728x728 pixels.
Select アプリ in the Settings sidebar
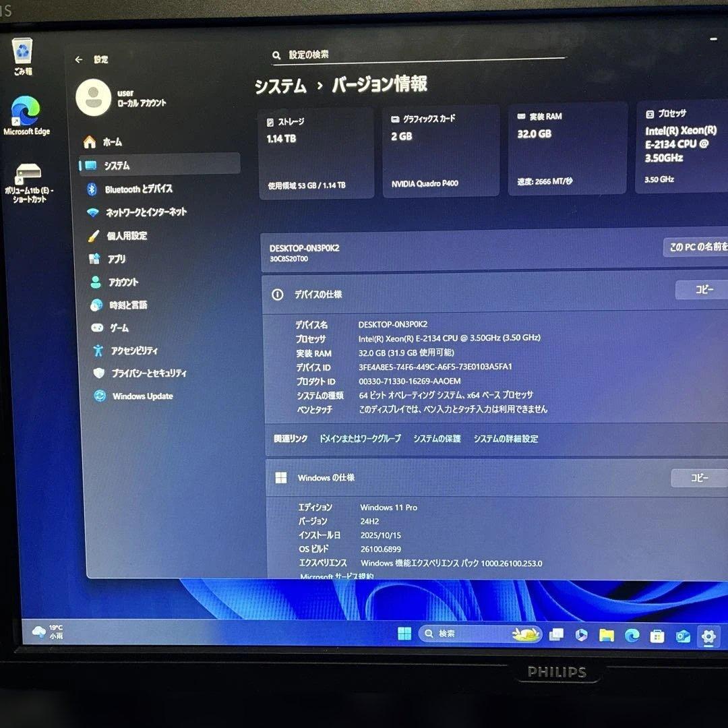[x=117, y=259]
